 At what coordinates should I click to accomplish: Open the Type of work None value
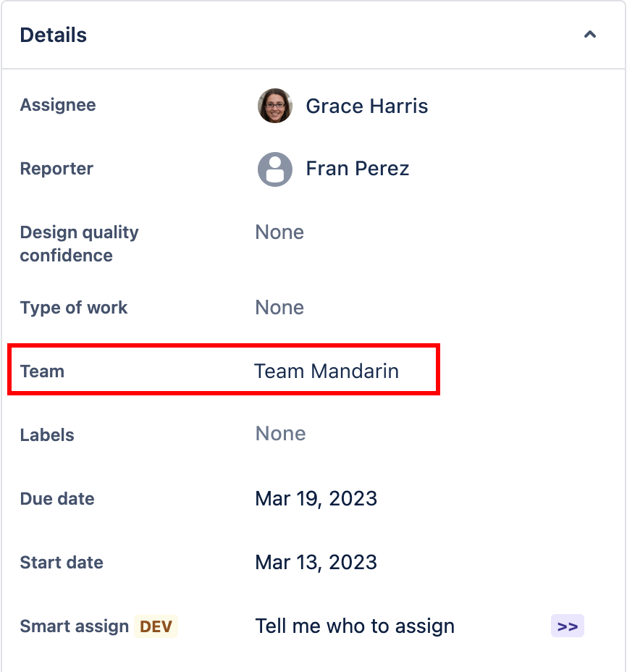(x=279, y=308)
